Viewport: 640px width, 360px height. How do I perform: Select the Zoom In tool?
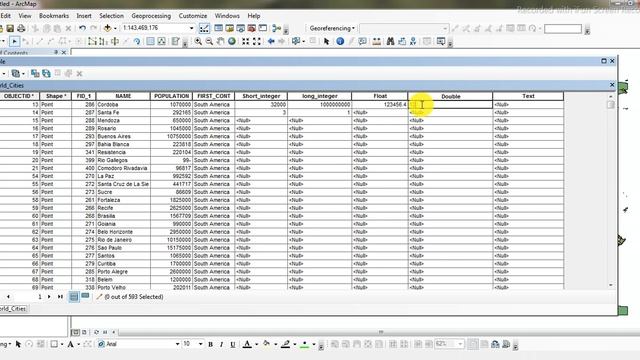click(x=198, y=41)
